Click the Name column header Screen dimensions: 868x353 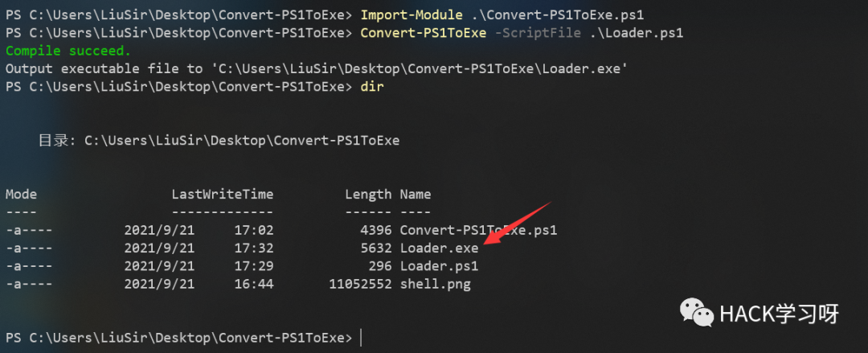[416, 195]
